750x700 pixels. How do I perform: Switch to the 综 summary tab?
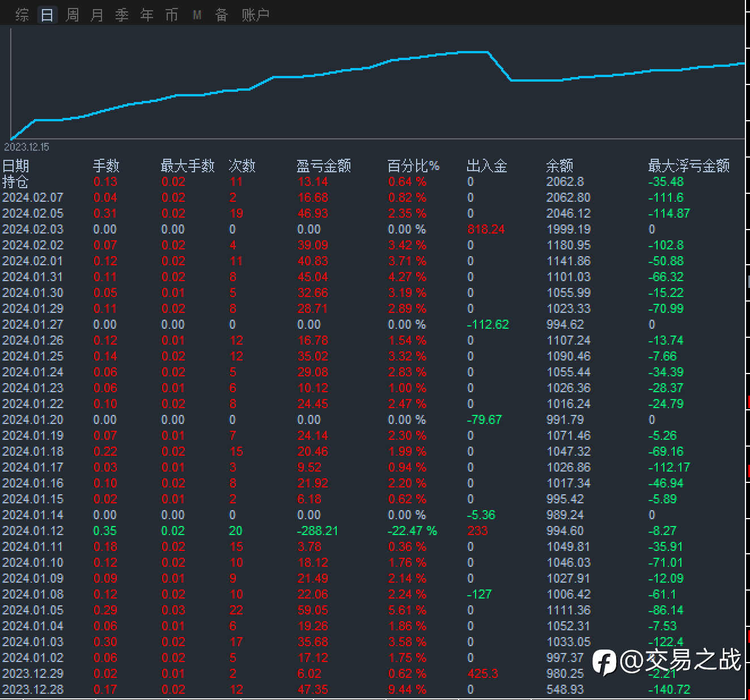tap(22, 15)
